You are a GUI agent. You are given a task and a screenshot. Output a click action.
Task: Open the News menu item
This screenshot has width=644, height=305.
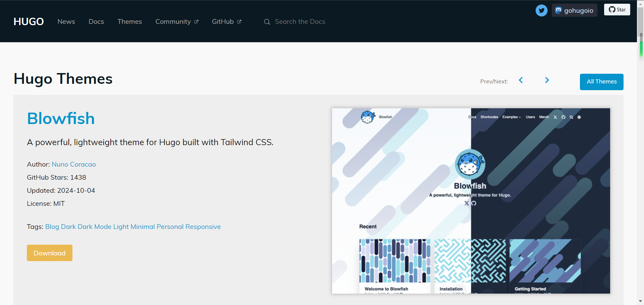click(66, 21)
